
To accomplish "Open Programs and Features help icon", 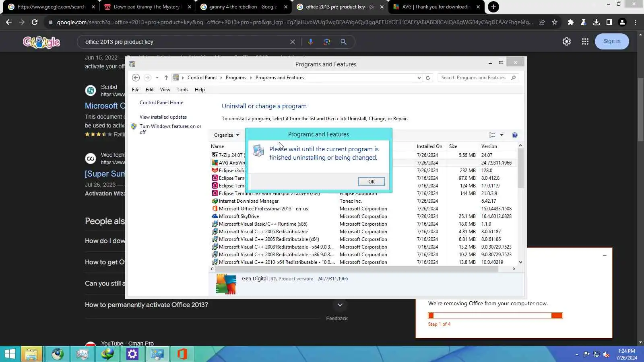I will pos(514,135).
